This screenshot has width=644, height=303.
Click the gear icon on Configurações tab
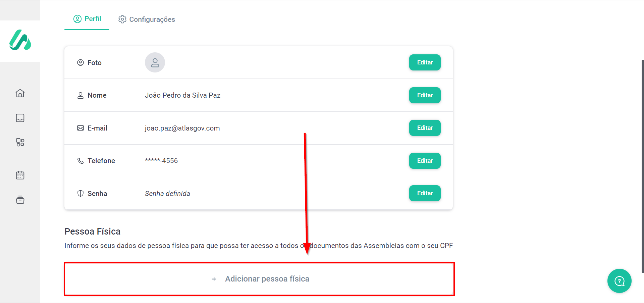122,19
